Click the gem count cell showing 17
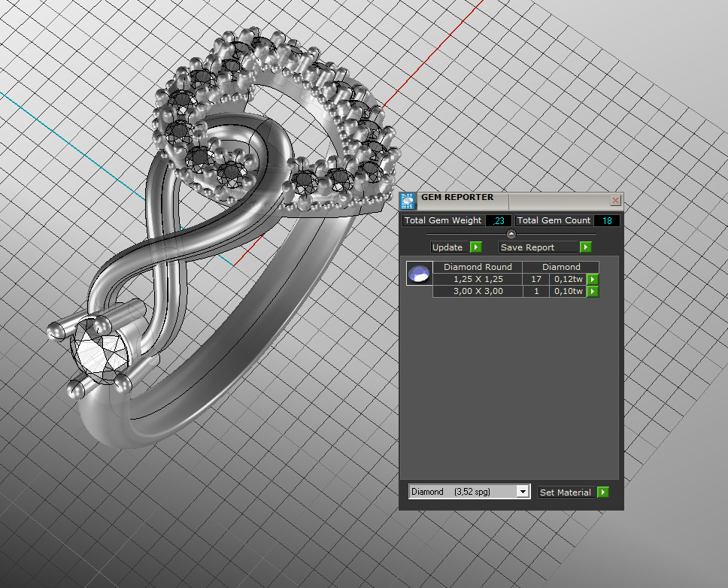Screen dimensions: 728x588 (536, 279)
